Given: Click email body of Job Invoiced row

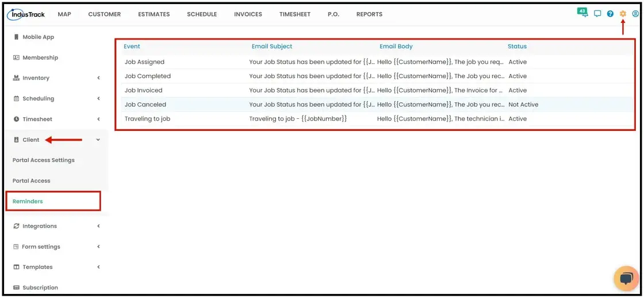Looking at the screenshot, I should (440, 90).
